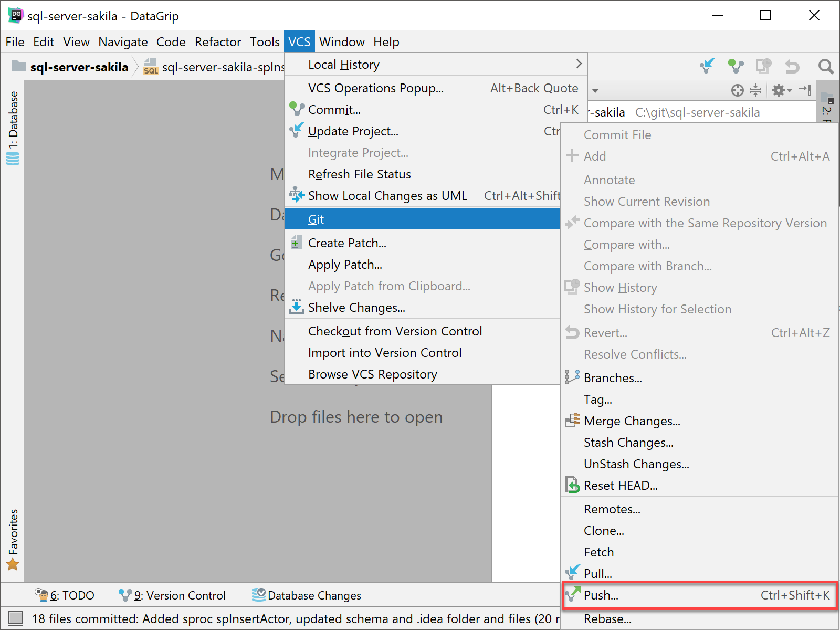Viewport: 840px width, 630px height.
Task: Choose Create Patch... entry
Action: (x=423, y=243)
